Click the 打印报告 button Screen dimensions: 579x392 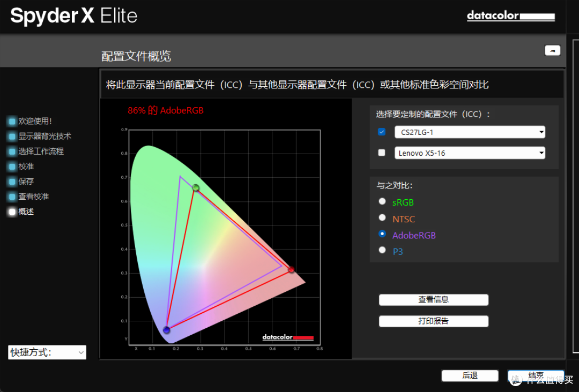(434, 321)
